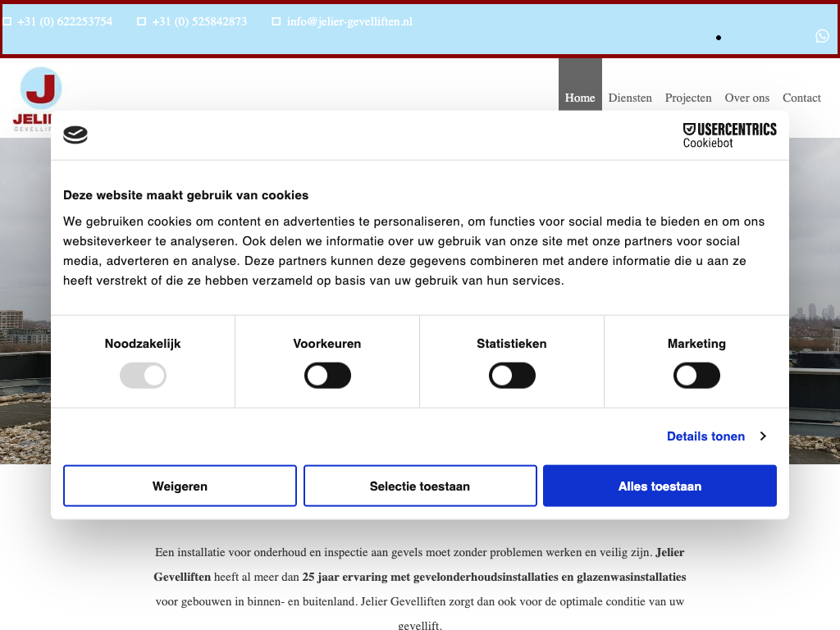
Task: Click the icon before +31 (0) 525842873
Action: pyautogui.click(x=142, y=21)
